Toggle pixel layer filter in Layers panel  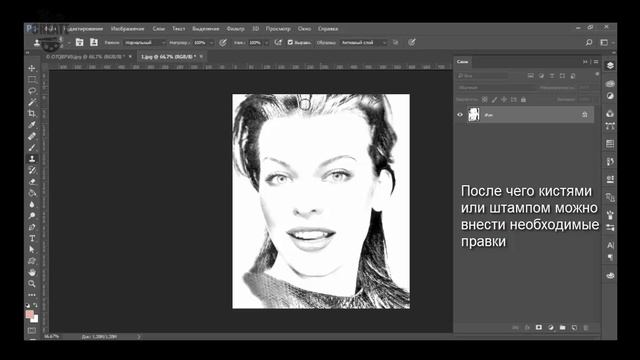pyautogui.click(x=531, y=76)
